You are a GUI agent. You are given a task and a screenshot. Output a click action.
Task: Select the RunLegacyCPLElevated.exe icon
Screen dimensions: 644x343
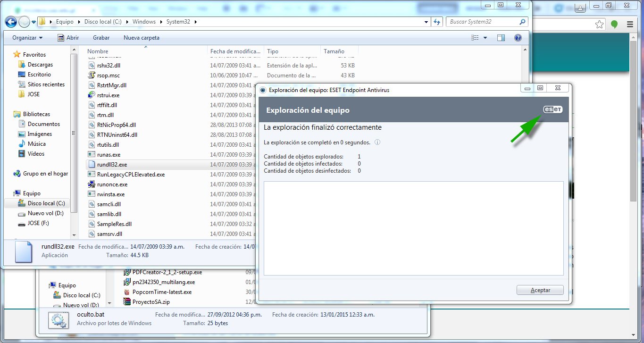click(92, 175)
